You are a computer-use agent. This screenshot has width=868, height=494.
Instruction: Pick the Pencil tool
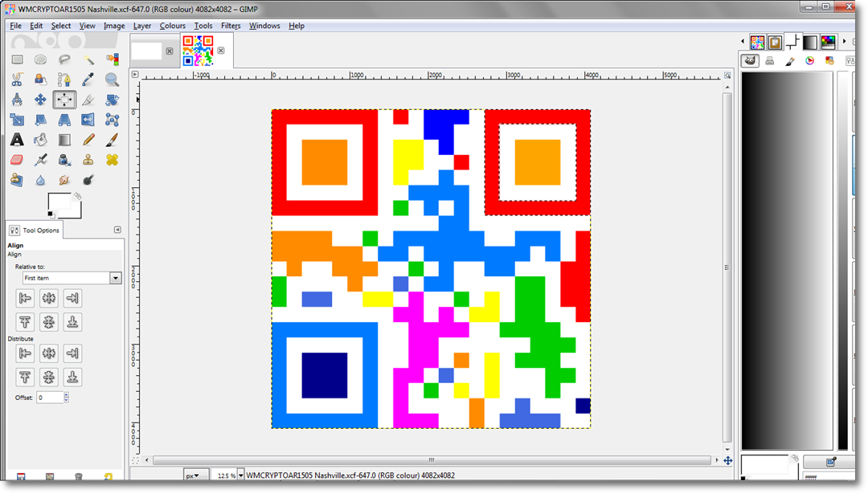pyautogui.click(x=88, y=140)
